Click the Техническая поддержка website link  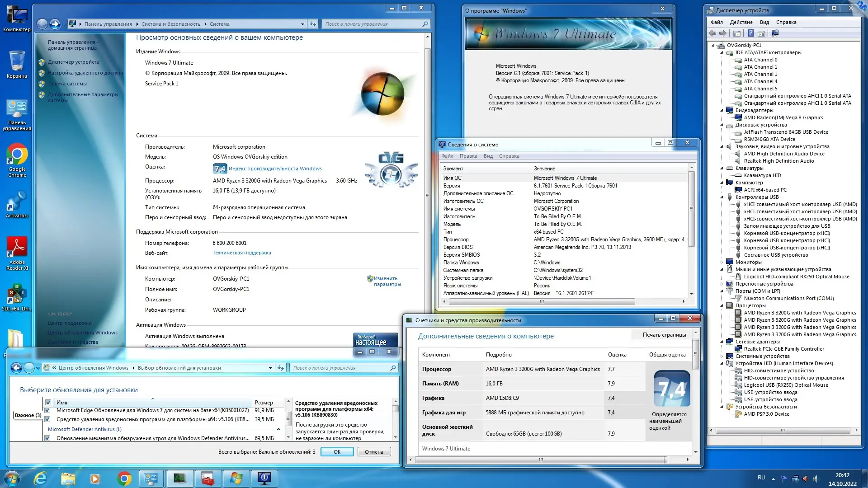point(242,253)
